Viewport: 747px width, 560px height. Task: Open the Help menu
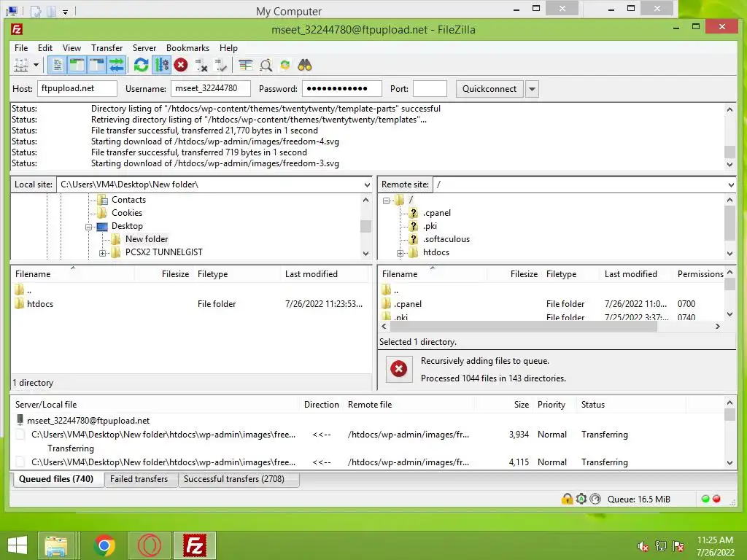click(x=228, y=48)
